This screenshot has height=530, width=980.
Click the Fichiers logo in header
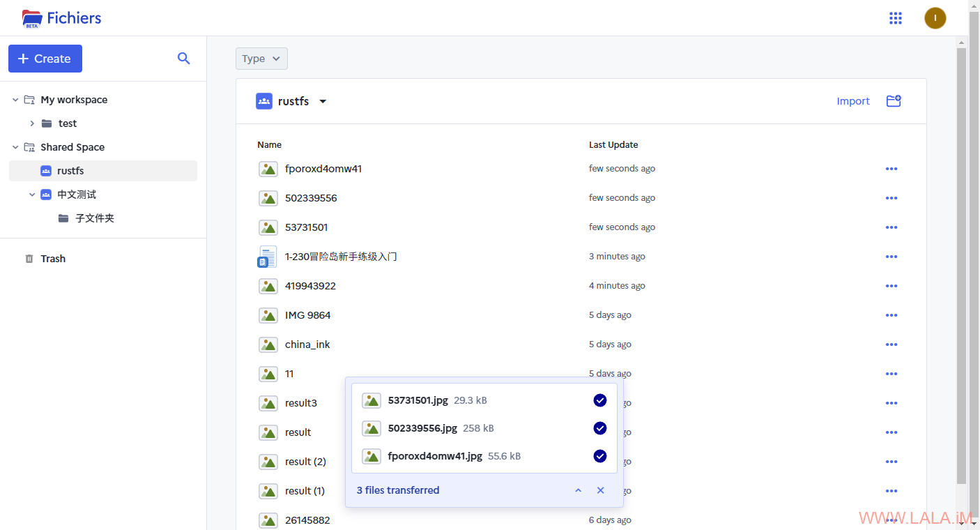[x=62, y=18]
